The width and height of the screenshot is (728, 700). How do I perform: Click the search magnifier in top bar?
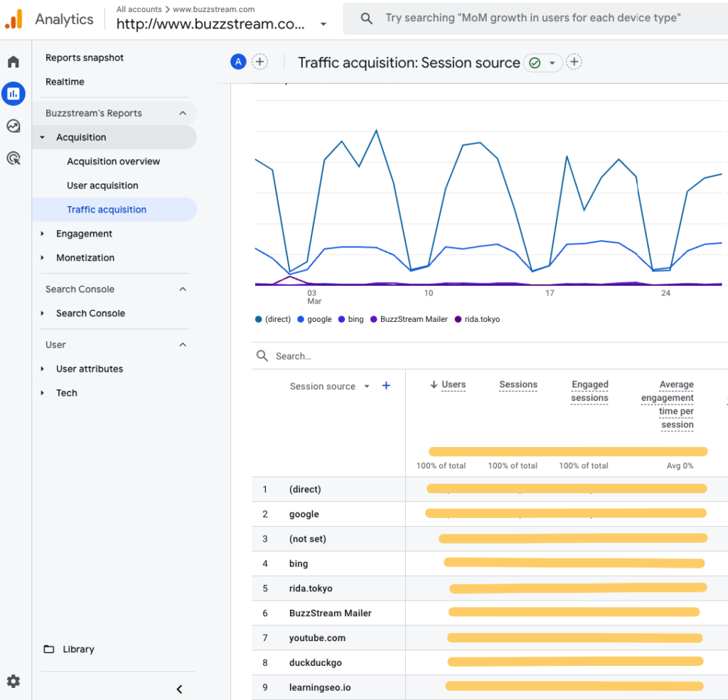pyautogui.click(x=366, y=18)
